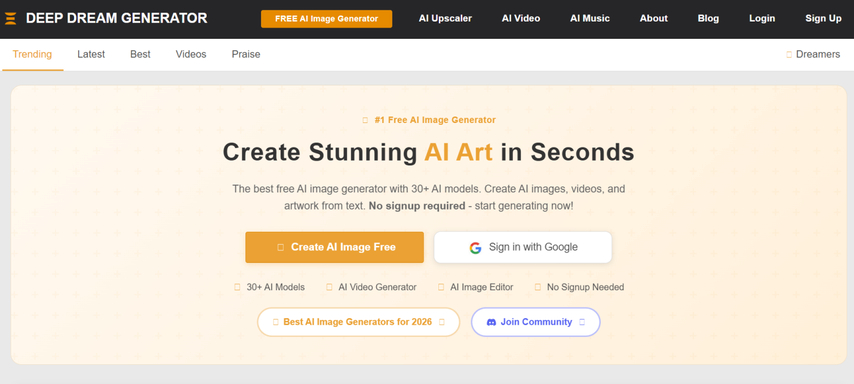Click the AI Image Editor label
The width and height of the screenshot is (854, 384).
(481, 287)
